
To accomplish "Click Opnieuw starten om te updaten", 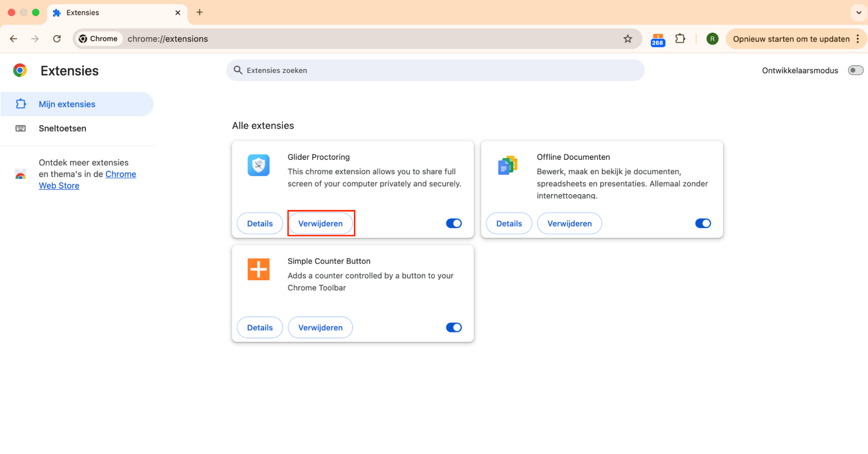I will [x=791, y=39].
